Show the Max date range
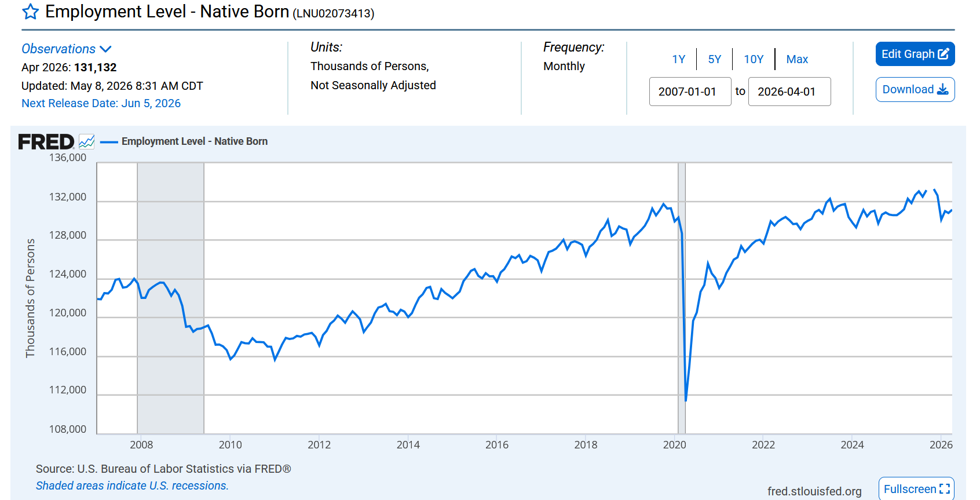This screenshot has width=980, height=500. click(797, 59)
